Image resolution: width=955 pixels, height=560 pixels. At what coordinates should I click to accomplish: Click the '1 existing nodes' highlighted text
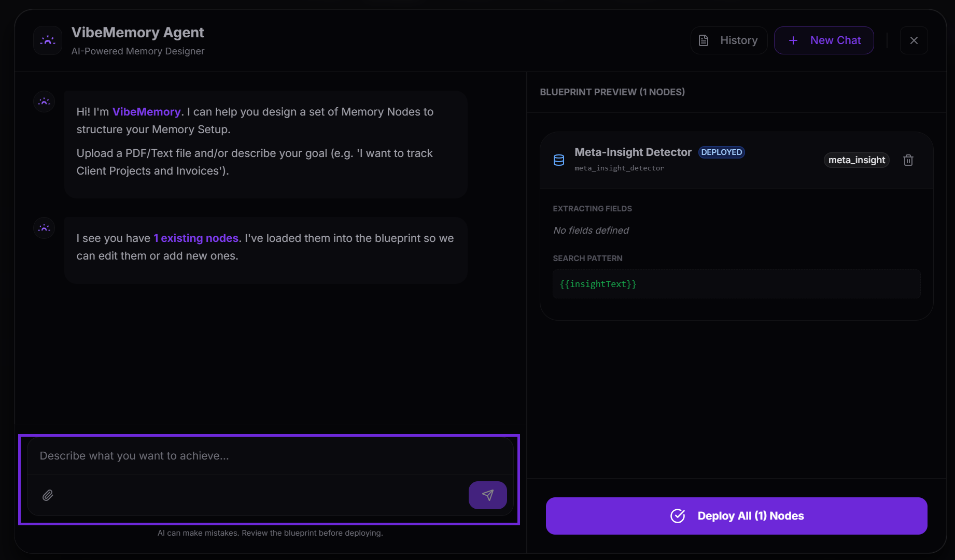coord(196,238)
